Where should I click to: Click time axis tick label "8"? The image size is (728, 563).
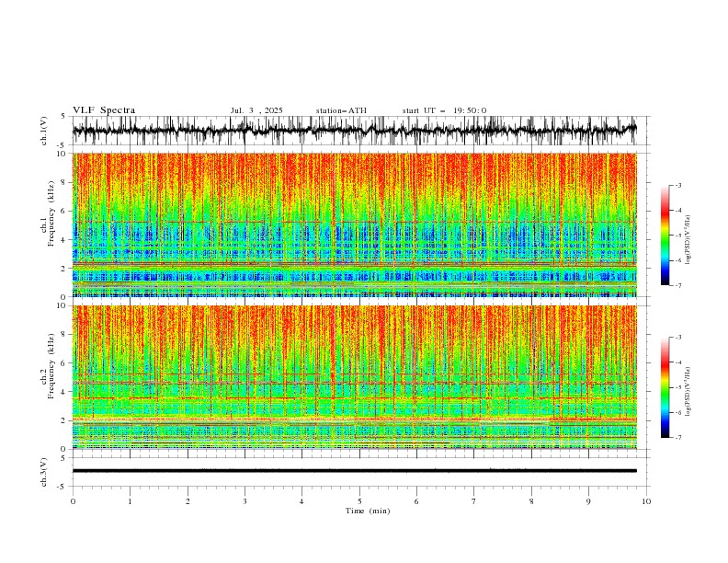(531, 501)
